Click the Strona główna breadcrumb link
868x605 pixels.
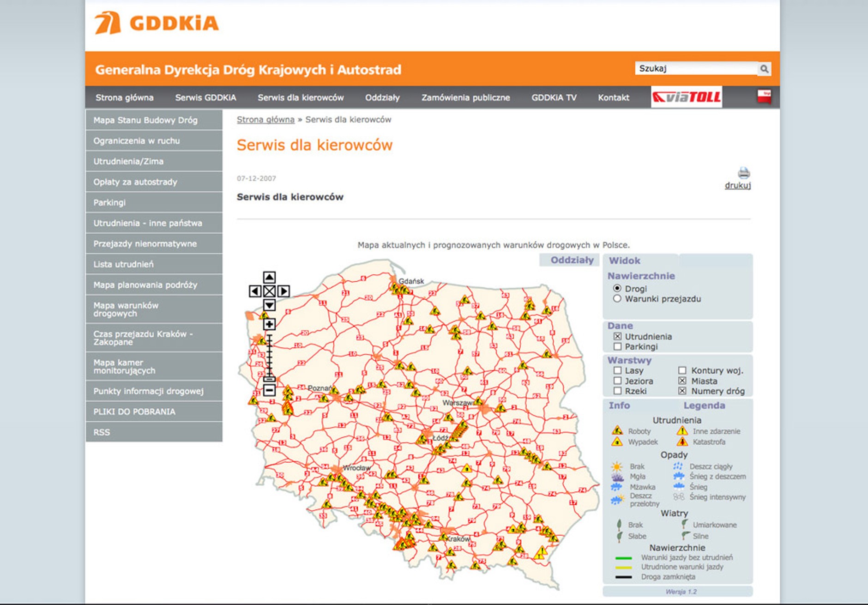tap(265, 120)
